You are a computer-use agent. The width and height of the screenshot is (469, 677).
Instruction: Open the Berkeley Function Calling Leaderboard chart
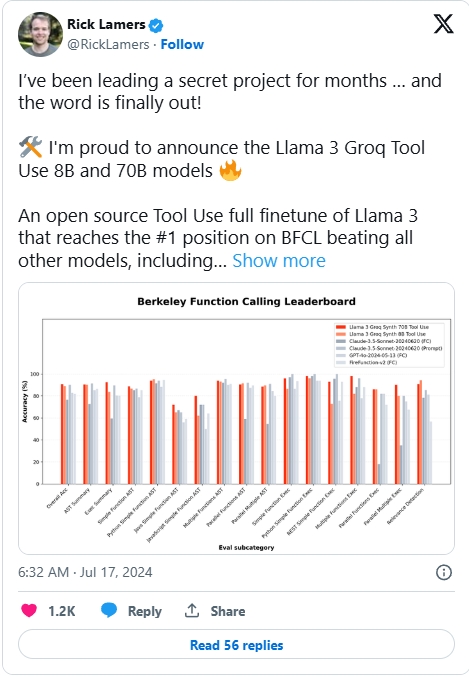coord(236,418)
